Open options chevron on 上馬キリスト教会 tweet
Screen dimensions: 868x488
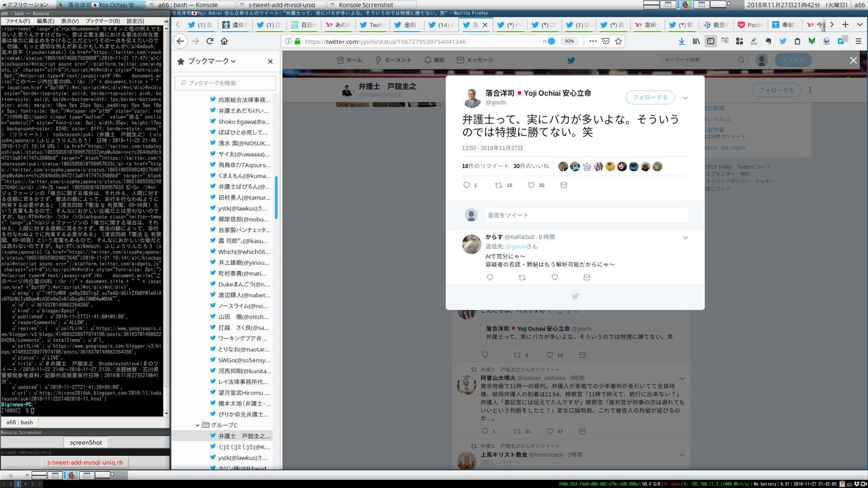pyautogui.click(x=682, y=455)
